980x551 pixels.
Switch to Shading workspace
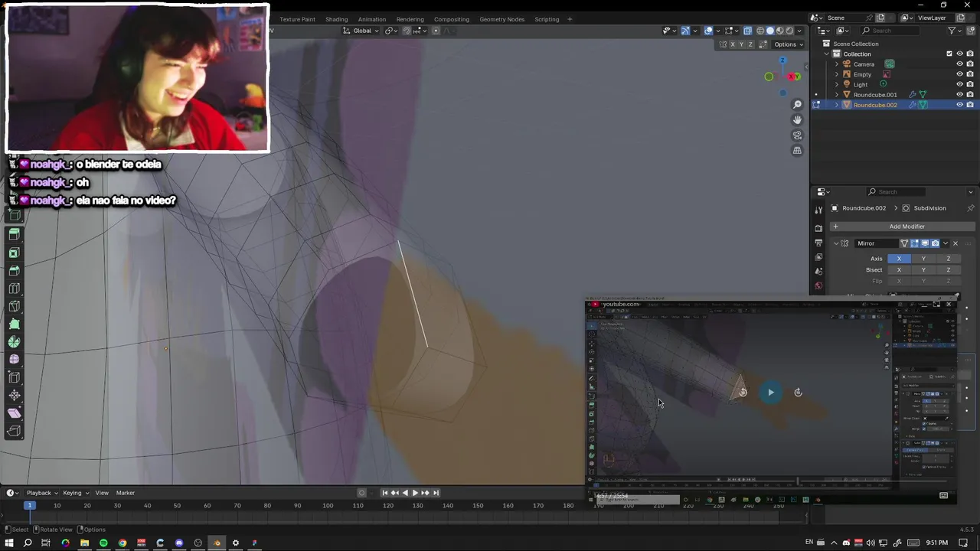[x=336, y=19]
